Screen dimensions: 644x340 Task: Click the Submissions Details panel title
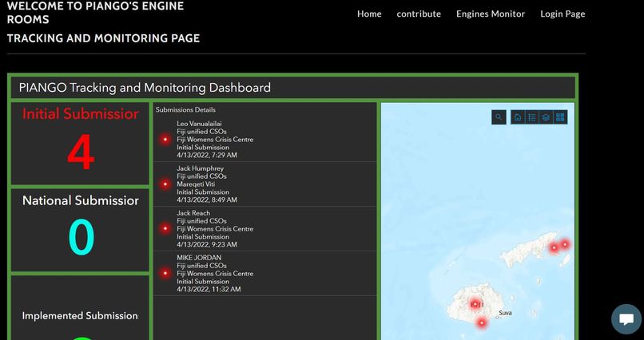[185, 110]
